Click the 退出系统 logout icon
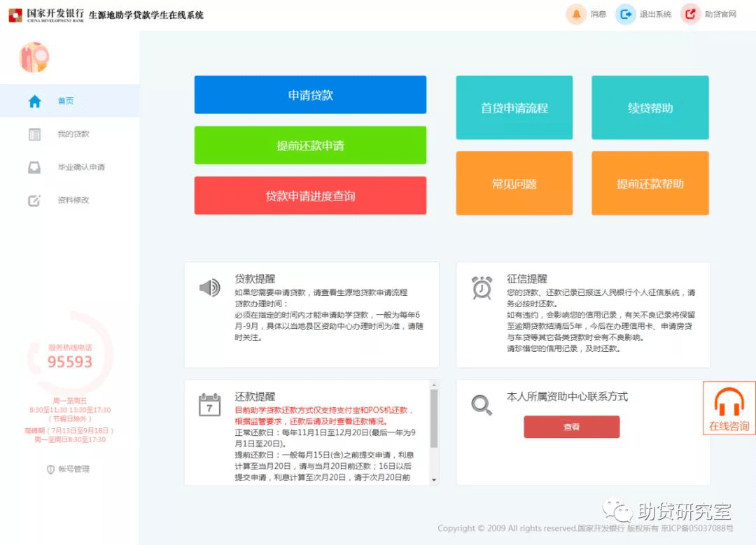Screen dimensions: 756x545 (625, 14)
